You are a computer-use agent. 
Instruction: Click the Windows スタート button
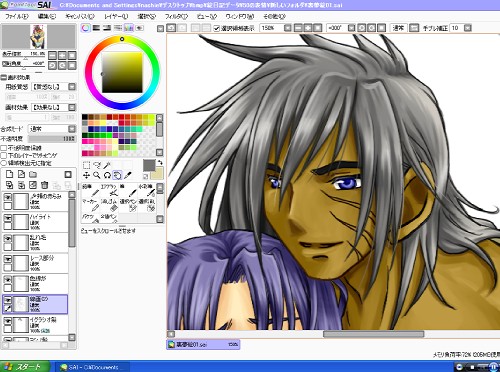[x=25, y=366]
